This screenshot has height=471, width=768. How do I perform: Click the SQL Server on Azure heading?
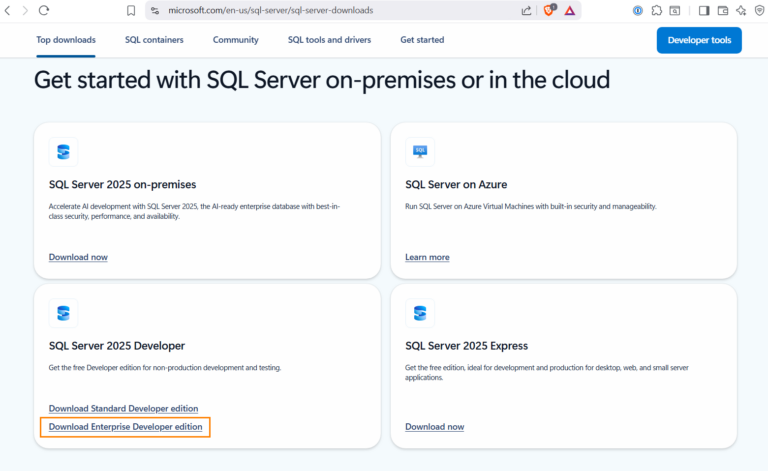pos(456,185)
